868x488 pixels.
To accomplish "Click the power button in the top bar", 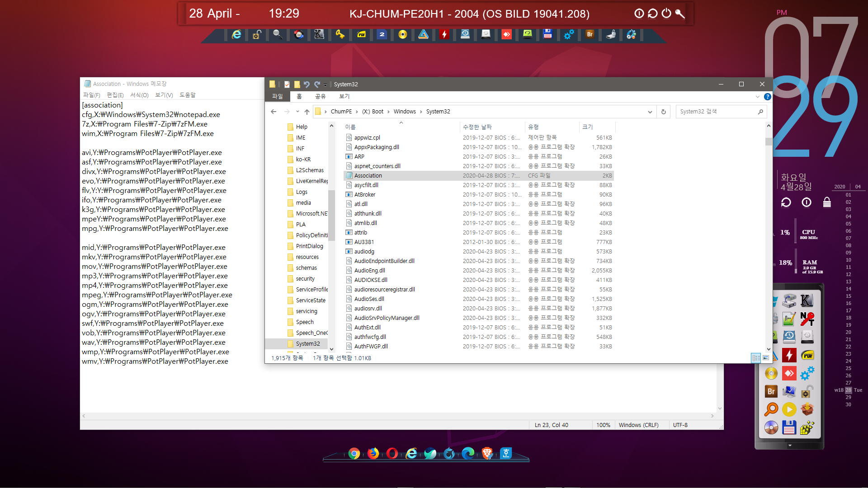I will click(x=666, y=14).
